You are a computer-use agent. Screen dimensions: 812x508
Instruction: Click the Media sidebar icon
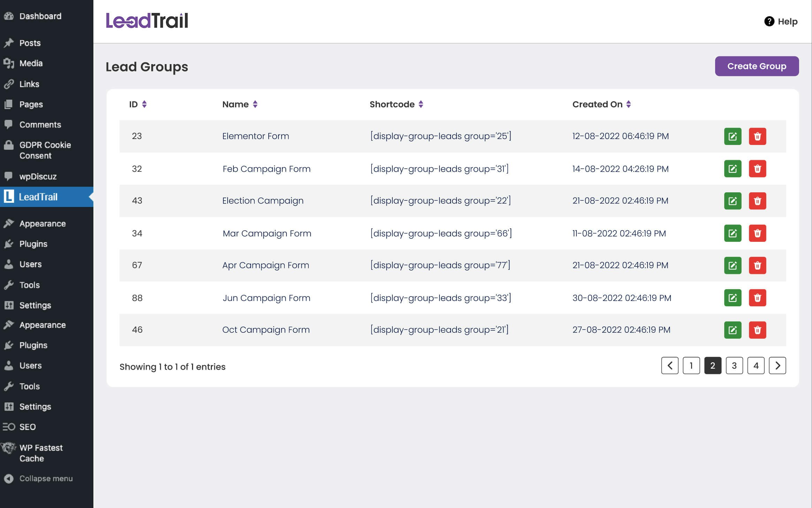point(9,63)
